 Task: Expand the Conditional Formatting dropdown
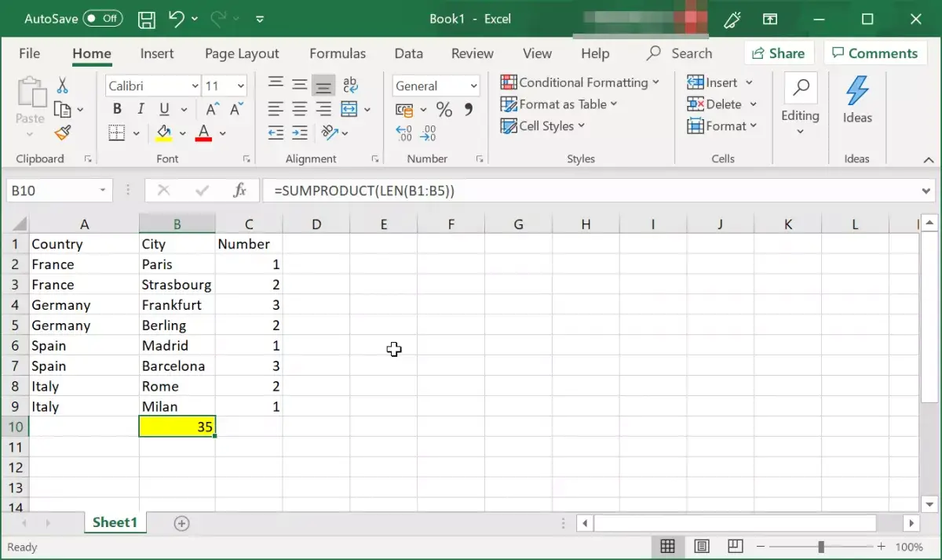(580, 82)
